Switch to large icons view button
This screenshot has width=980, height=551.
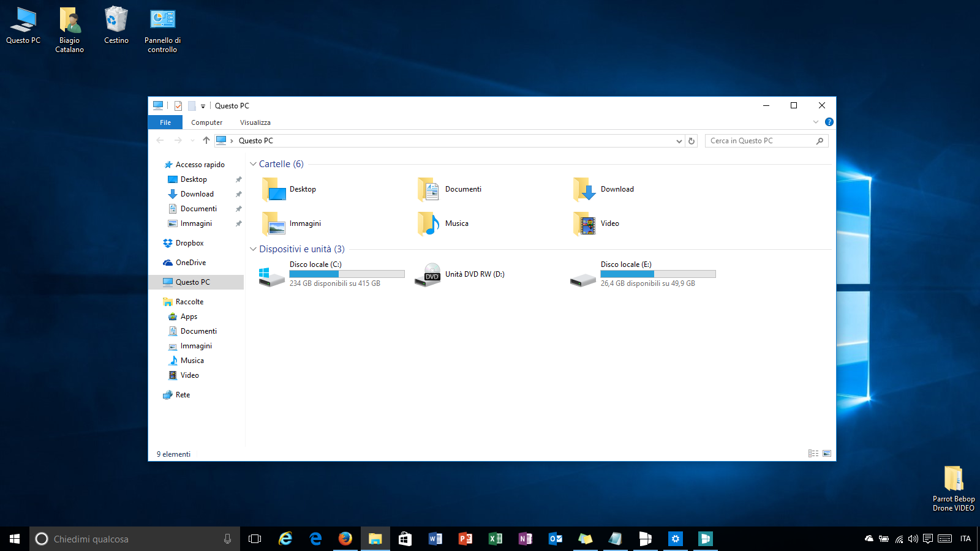tap(827, 454)
